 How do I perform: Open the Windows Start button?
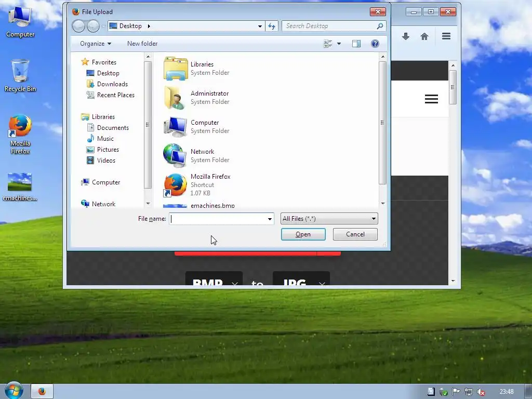pyautogui.click(x=14, y=391)
